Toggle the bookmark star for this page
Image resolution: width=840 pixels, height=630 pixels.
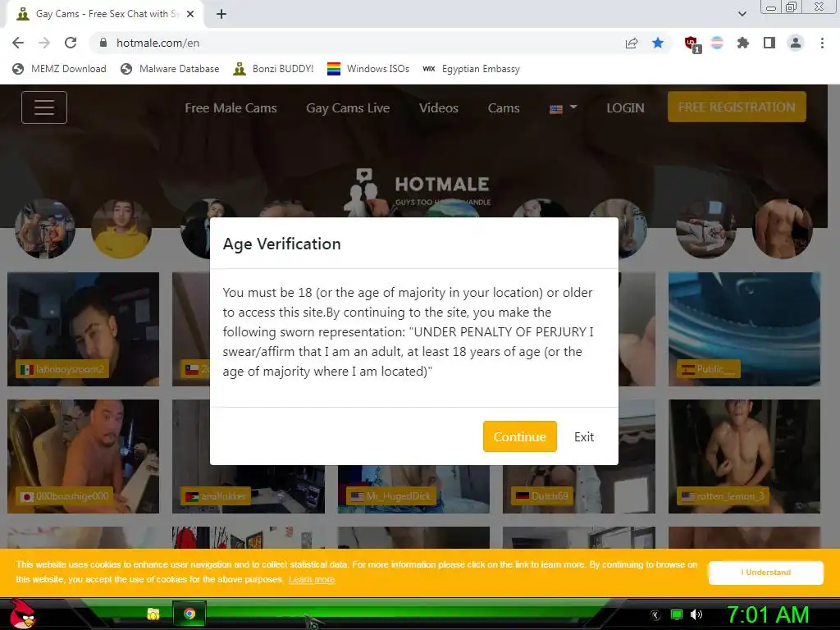658,43
